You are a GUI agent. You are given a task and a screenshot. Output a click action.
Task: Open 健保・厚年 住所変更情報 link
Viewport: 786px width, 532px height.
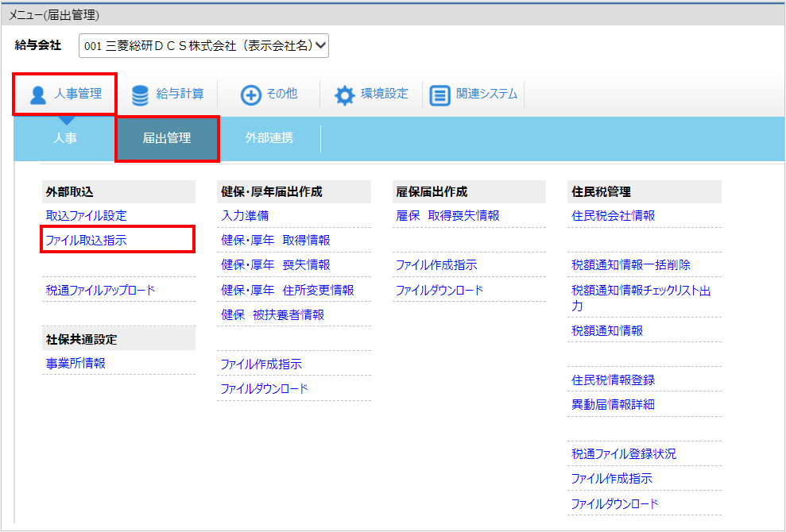[288, 290]
